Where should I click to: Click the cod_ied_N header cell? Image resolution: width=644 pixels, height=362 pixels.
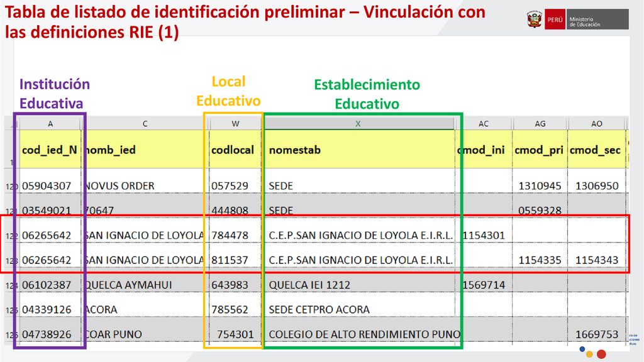tap(50, 149)
